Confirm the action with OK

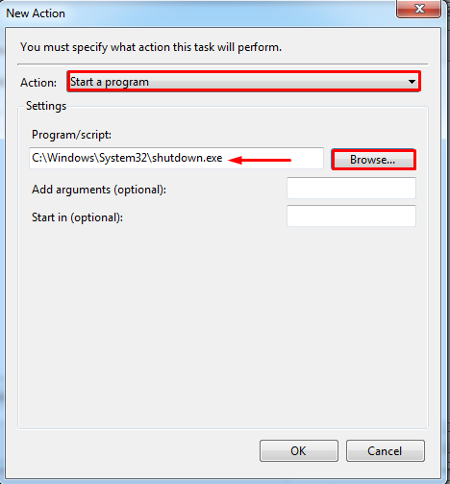[x=299, y=451]
